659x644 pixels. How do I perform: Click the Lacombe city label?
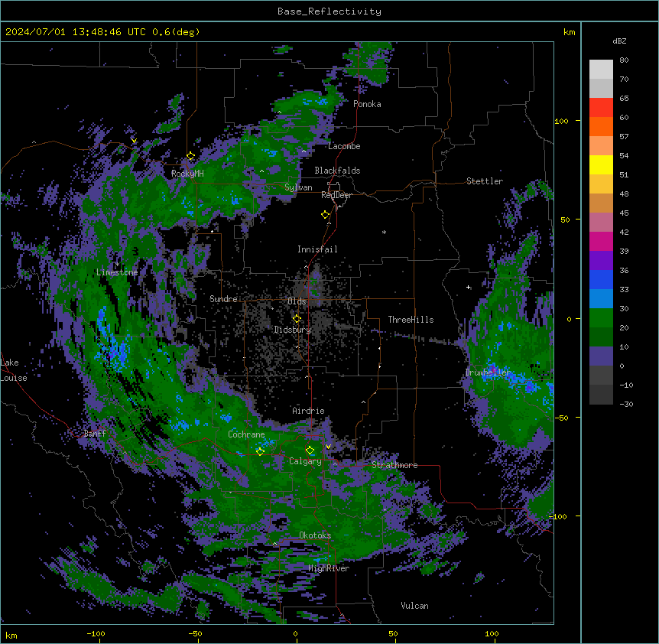pos(344,146)
